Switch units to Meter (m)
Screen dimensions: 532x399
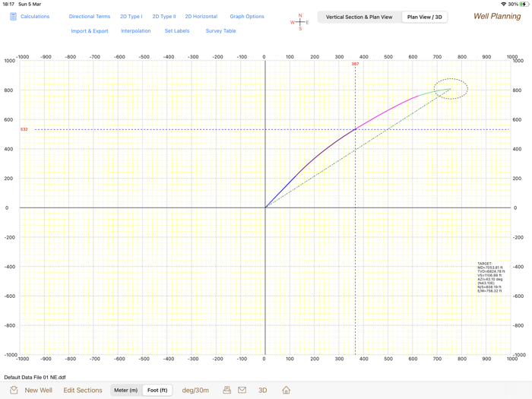[x=126, y=390]
